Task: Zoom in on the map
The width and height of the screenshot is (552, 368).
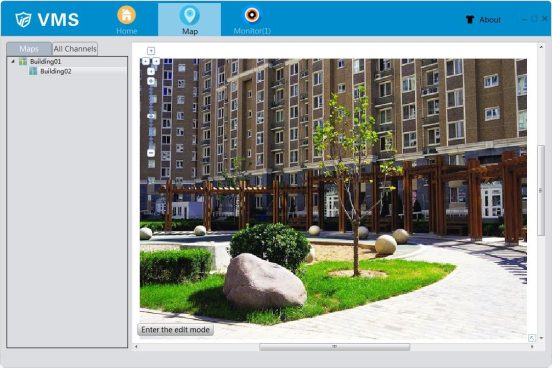Action: 151,81
